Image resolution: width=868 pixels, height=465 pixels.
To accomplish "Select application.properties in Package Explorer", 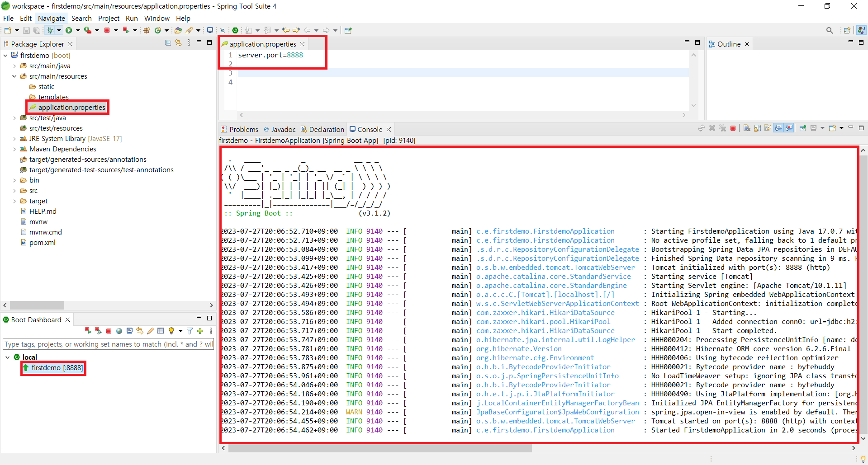I will coord(68,108).
